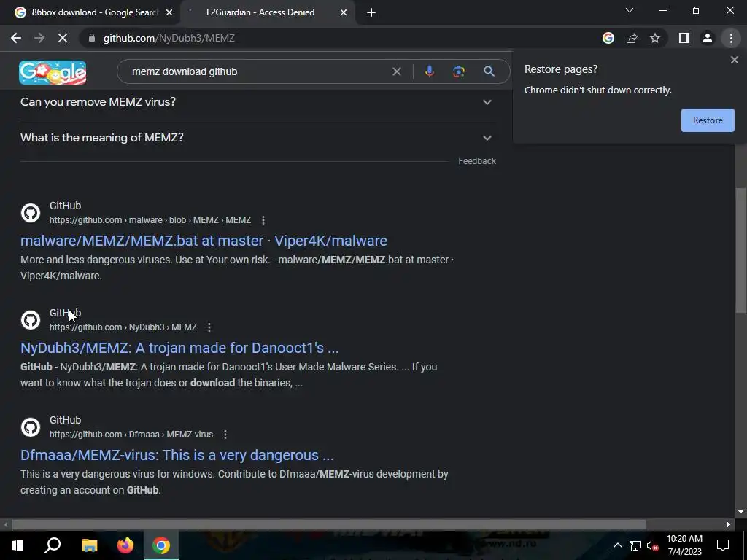Search by image with Google Lens

pos(459,71)
